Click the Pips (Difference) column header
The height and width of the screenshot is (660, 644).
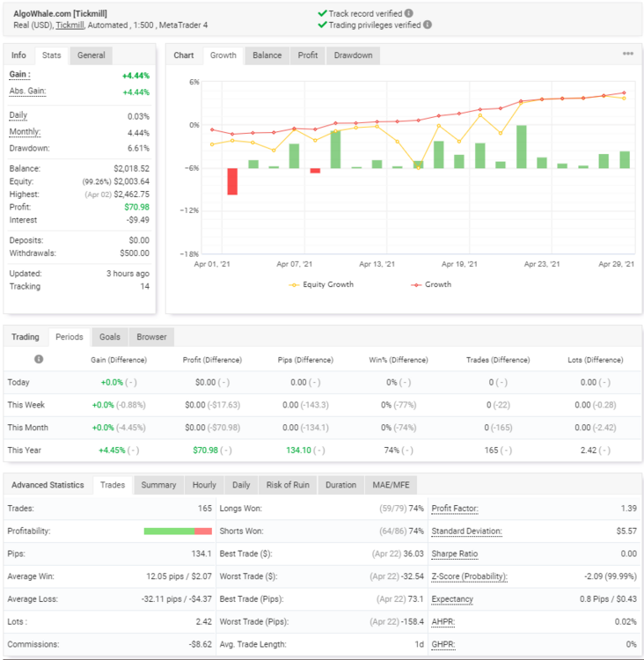click(305, 360)
